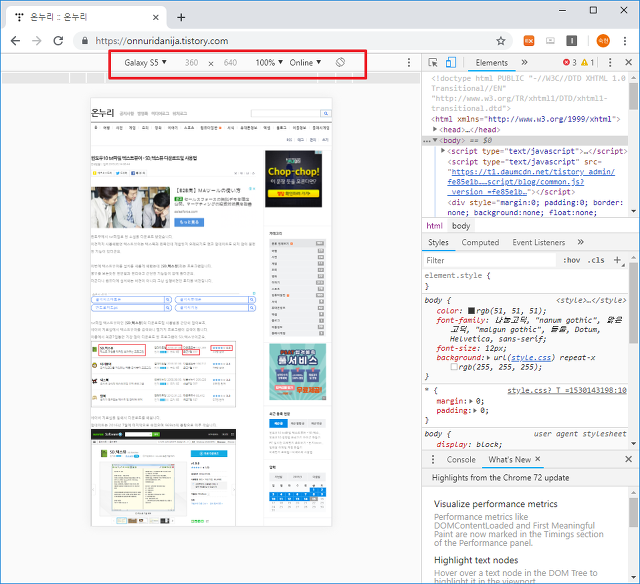The image size is (640, 584).
Task: Open the style.css background url link
Action: click(531, 358)
